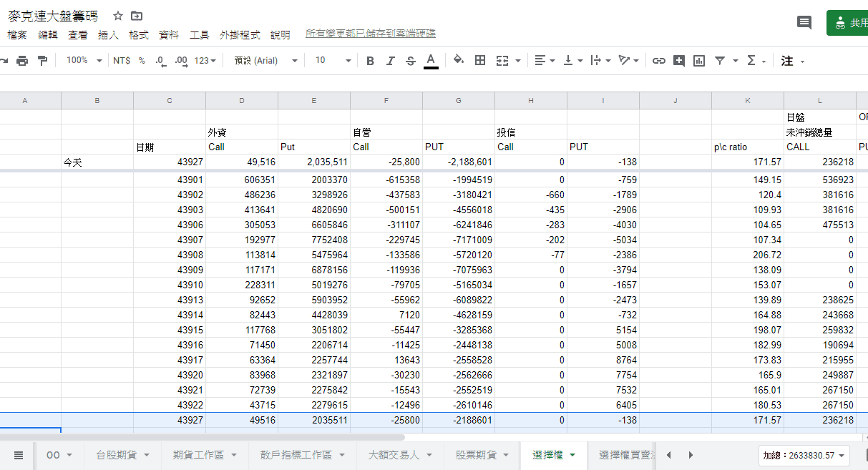868x470 pixels.
Task: Open the 插入 menu
Action: coord(108,34)
